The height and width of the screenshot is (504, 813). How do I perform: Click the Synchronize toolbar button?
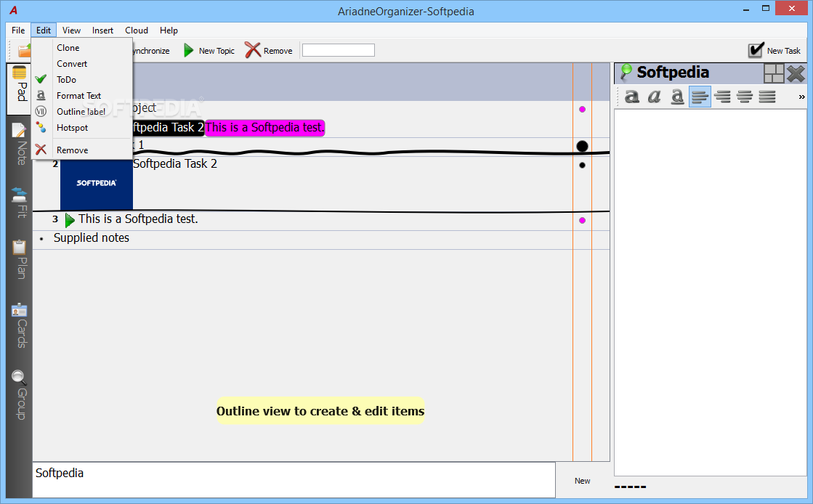pos(151,51)
